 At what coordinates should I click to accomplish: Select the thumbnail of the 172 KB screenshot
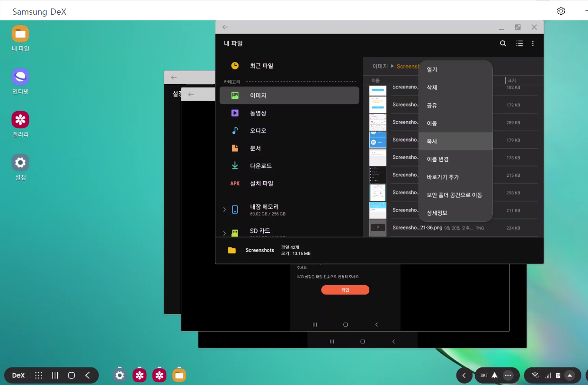(378, 105)
